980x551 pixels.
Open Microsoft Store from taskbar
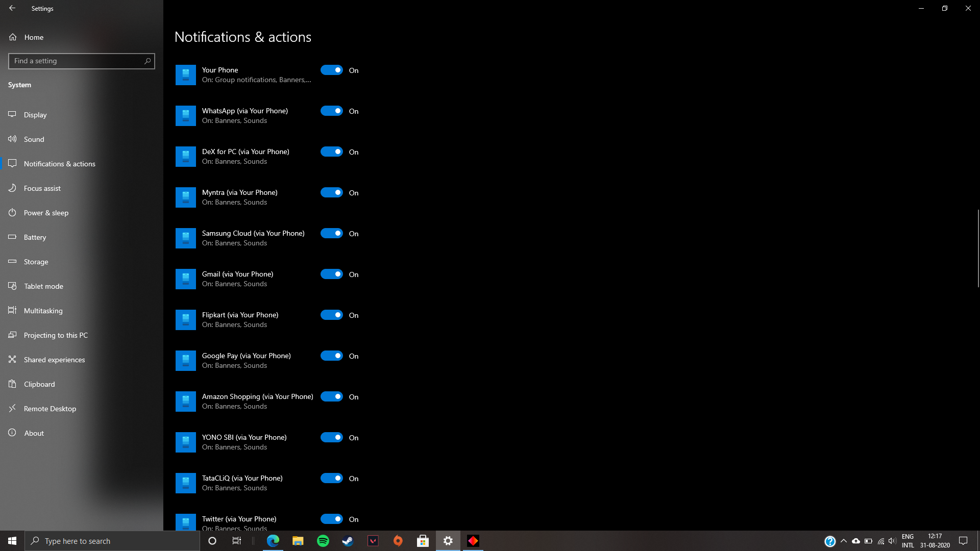[x=423, y=541]
